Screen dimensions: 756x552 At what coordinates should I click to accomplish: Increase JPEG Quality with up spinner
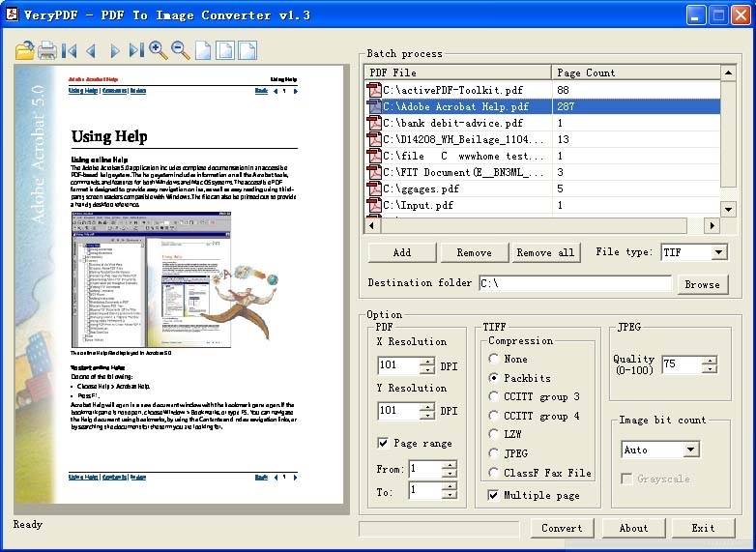(710, 361)
